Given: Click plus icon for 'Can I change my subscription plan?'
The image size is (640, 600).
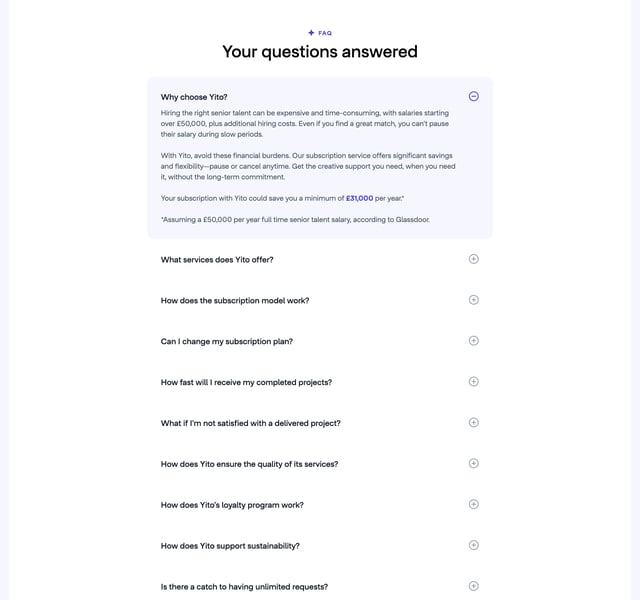Looking at the screenshot, I should click(x=474, y=341).
